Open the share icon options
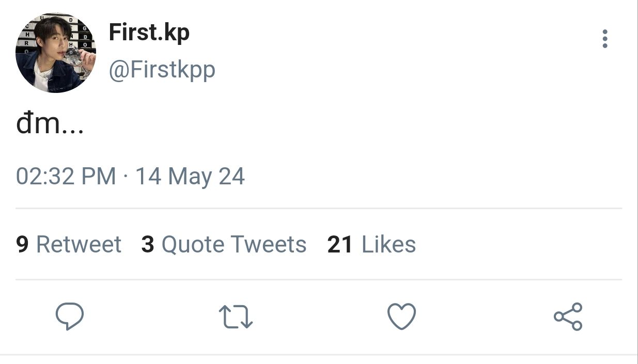This screenshot has height=364, width=638. pos(568,316)
